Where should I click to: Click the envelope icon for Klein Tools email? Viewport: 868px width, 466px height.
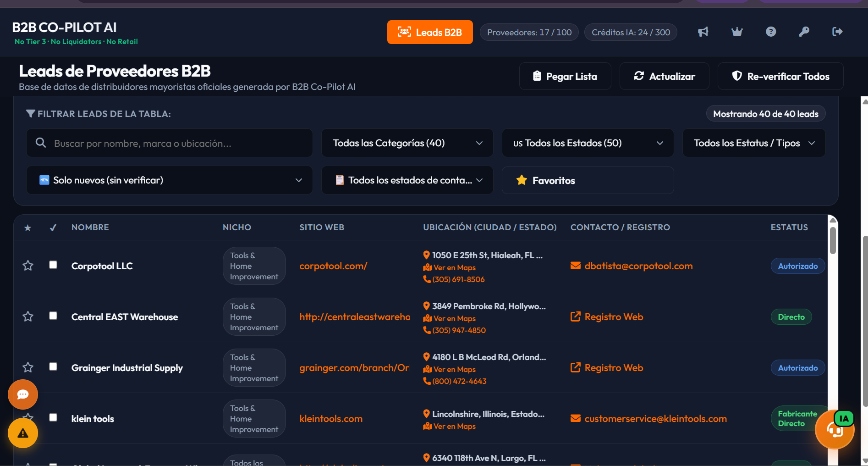576,418
